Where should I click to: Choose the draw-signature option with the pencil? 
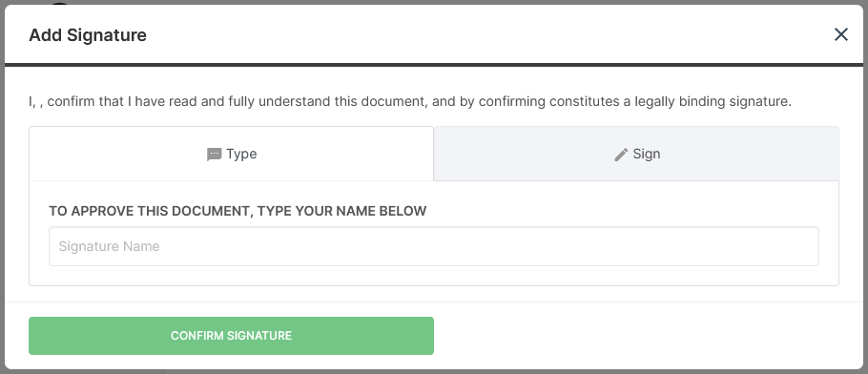(636, 154)
